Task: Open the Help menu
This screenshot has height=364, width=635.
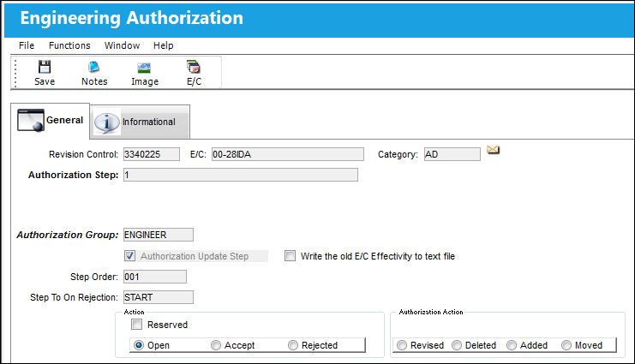Action: pos(163,45)
